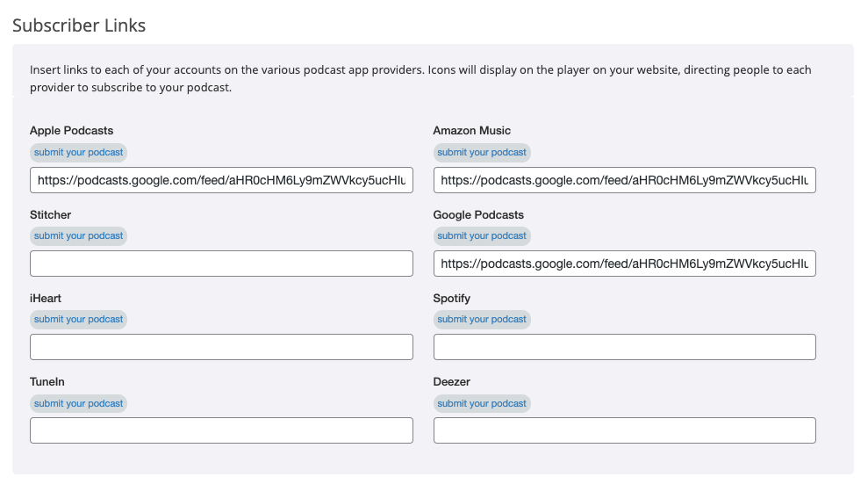This screenshot has height=484, width=868.
Task: Open TuneIn submit your podcast link
Action: [x=79, y=404]
